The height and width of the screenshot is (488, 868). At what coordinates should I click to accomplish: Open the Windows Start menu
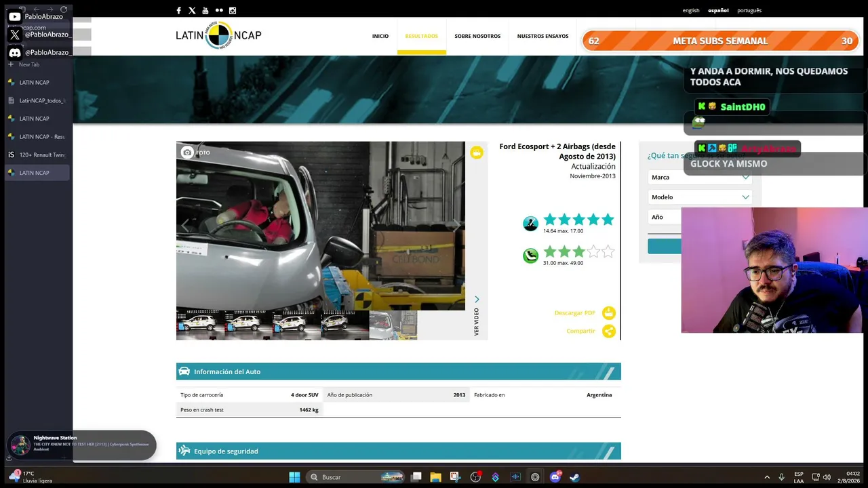pos(294,477)
